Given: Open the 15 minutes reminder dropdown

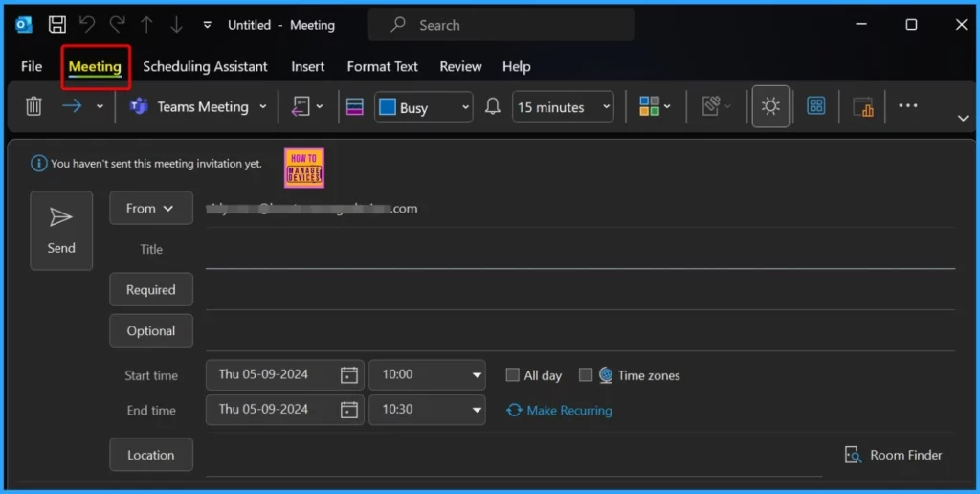Looking at the screenshot, I should [x=563, y=107].
